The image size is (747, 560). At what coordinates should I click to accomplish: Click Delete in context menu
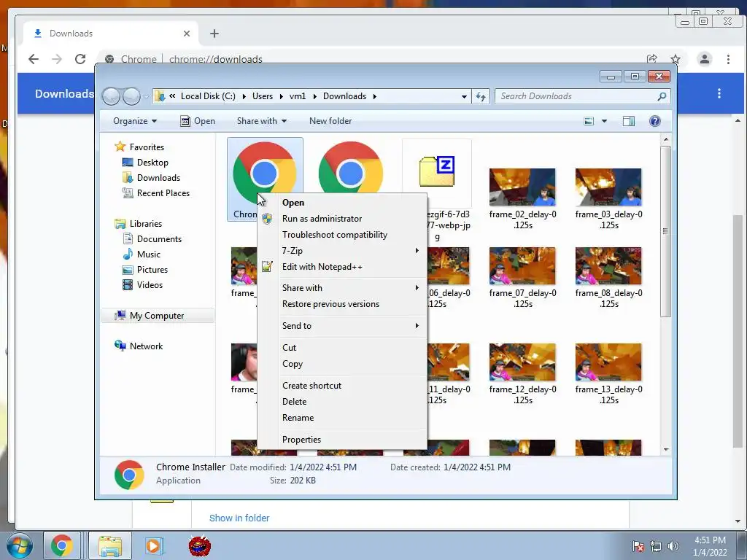coord(294,402)
